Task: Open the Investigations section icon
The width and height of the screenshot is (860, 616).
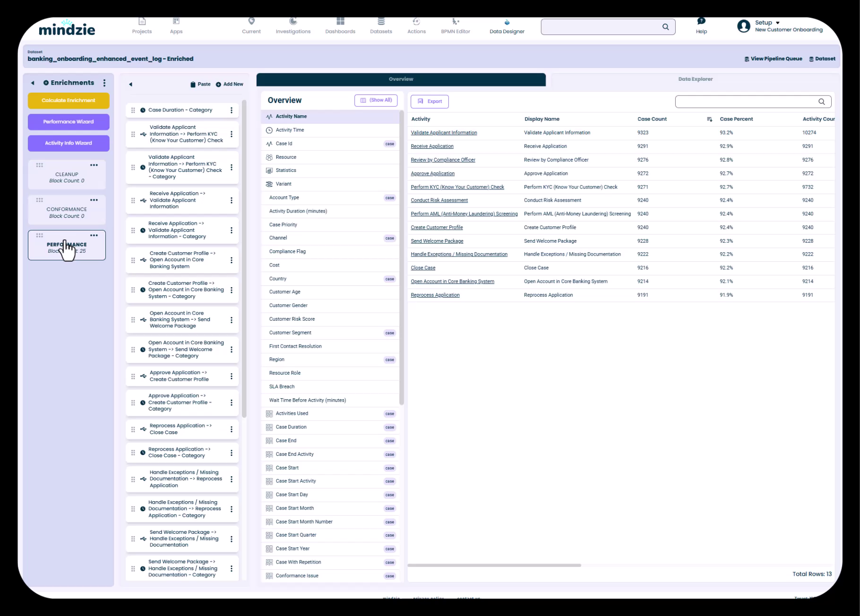Action: [x=293, y=21]
